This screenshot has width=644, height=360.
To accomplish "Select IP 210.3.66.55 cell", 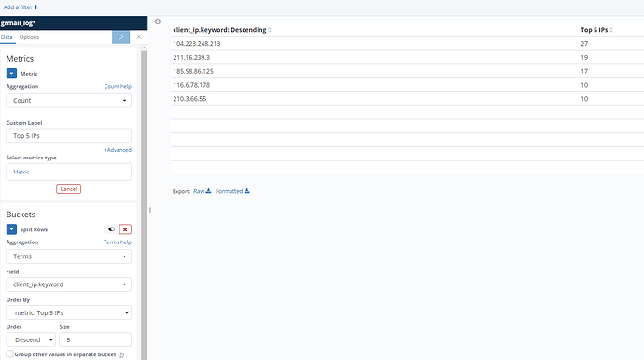I will pyautogui.click(x=189, y=99).
